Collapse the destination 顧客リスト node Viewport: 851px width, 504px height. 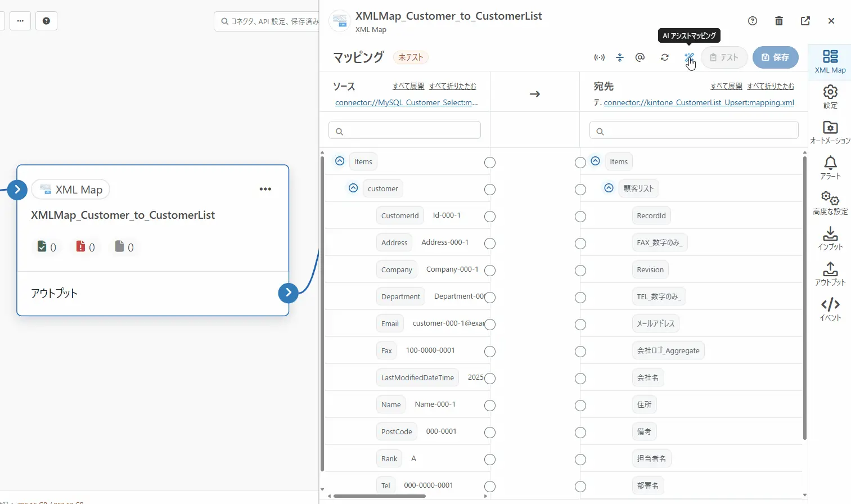tap(609, 188)
